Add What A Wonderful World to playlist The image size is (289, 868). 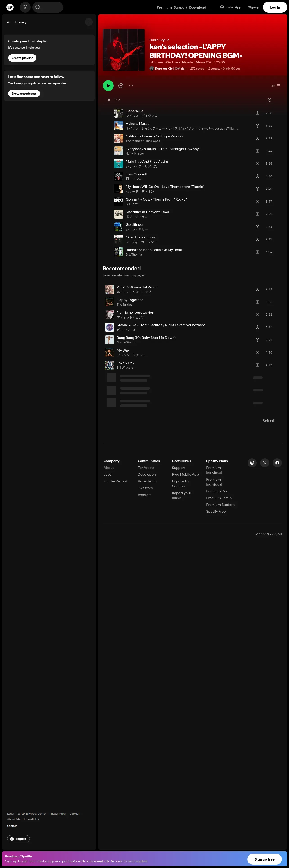click(x=257, y=289)
